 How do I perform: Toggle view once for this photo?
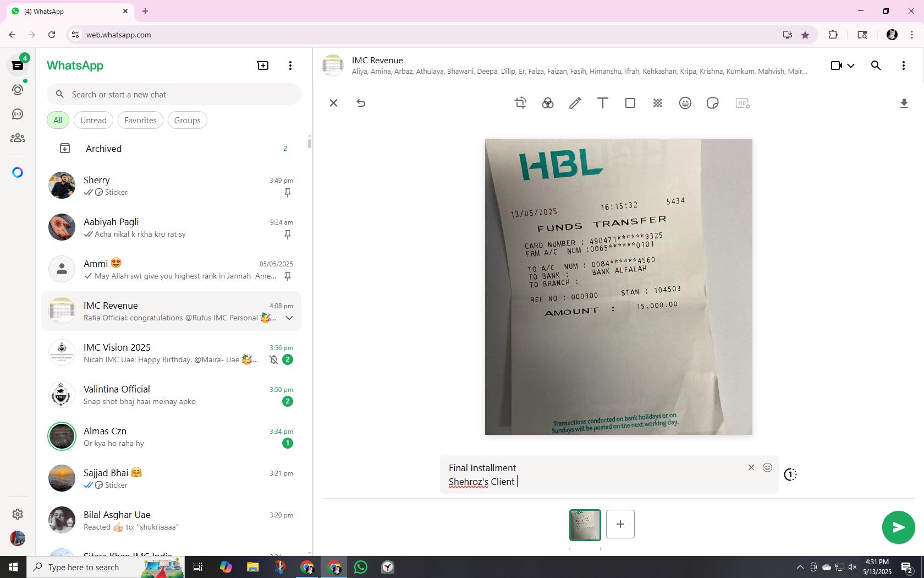coord(790,475)
